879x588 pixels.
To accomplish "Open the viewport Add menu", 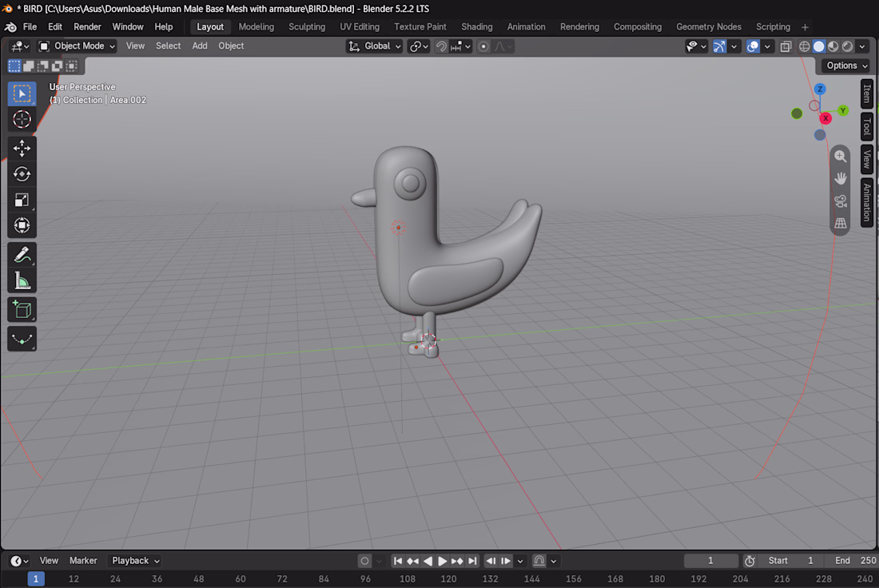I will click(200, 46).
